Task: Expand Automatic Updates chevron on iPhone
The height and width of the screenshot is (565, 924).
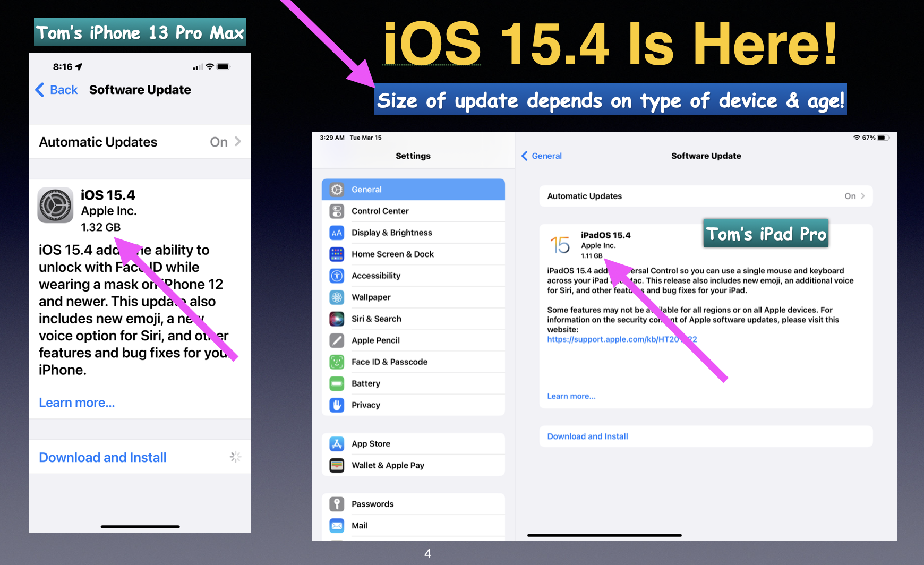Action: [238, 142]
